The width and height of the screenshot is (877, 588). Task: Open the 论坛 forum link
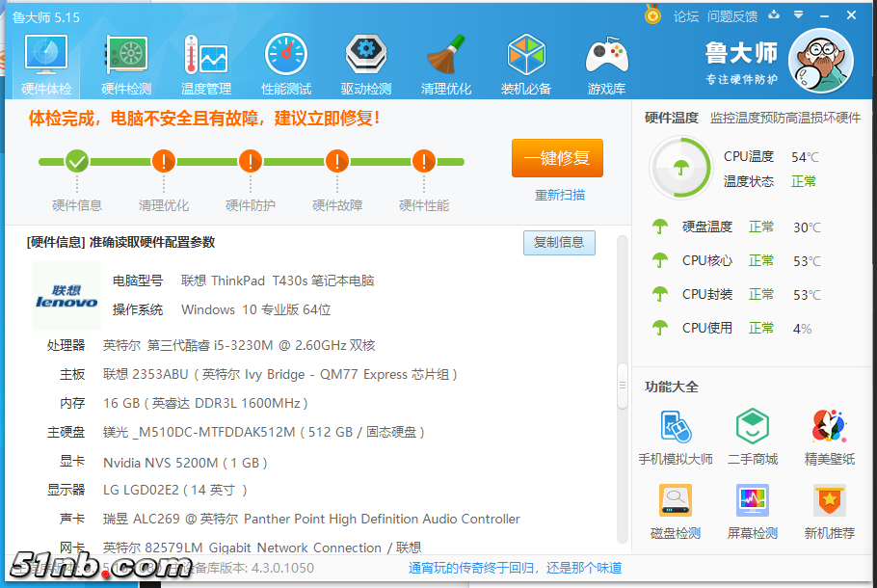pos(686,16)
